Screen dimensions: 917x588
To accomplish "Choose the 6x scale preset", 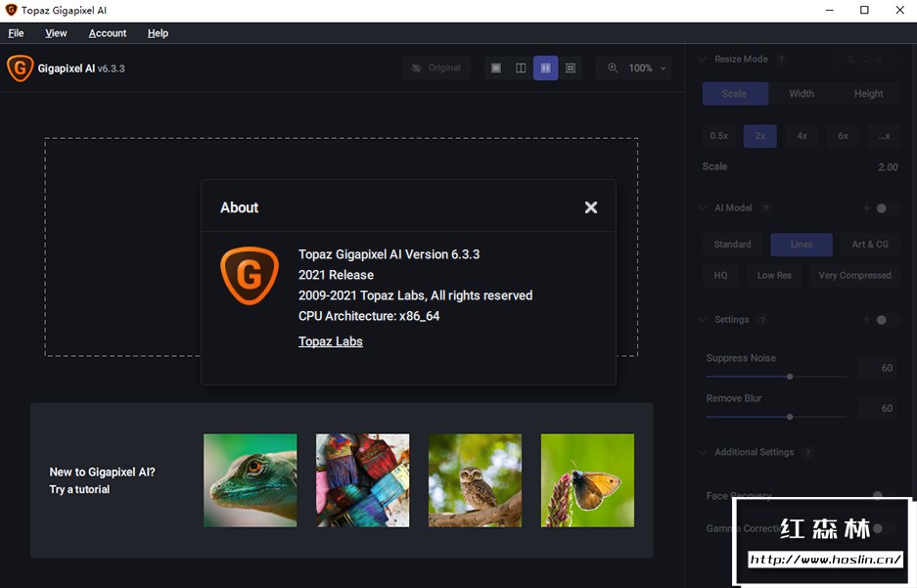I will (843, 136).
